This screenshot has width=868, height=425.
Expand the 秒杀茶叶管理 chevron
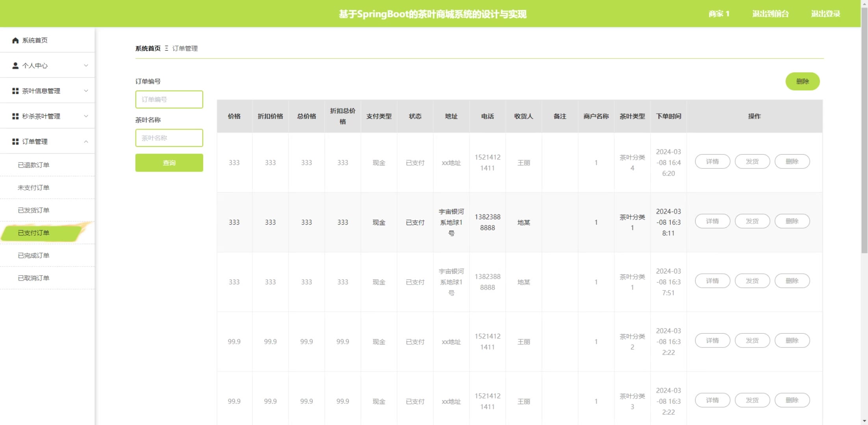[86, 116]
